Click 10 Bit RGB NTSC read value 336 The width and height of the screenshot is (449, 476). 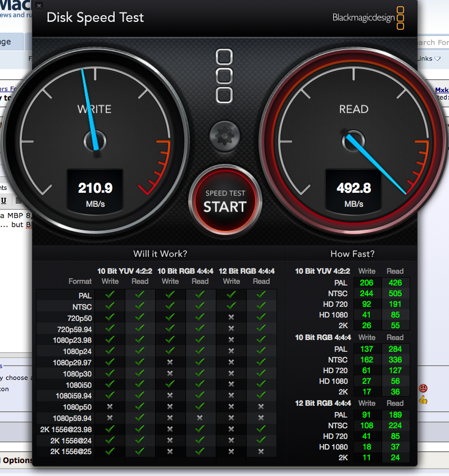[x=395, y=360]
